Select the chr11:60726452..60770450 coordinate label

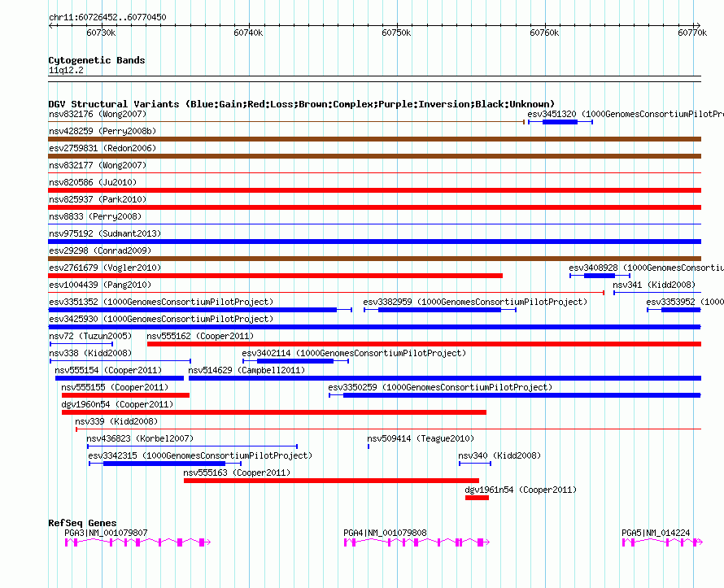tap(107, 17)
